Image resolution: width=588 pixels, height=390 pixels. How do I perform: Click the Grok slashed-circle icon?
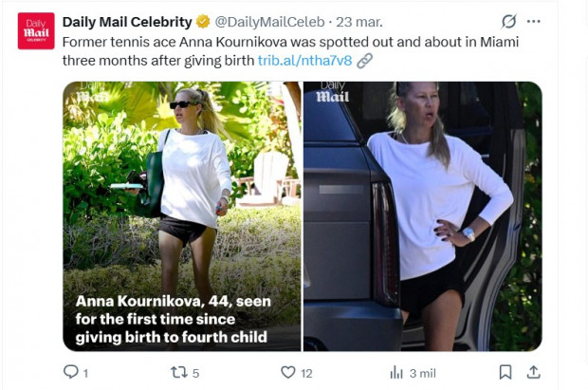508,21
